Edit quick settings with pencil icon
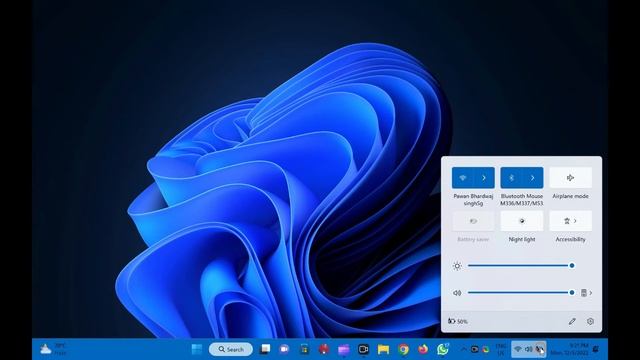640x360 pixels. coord(572,322)
